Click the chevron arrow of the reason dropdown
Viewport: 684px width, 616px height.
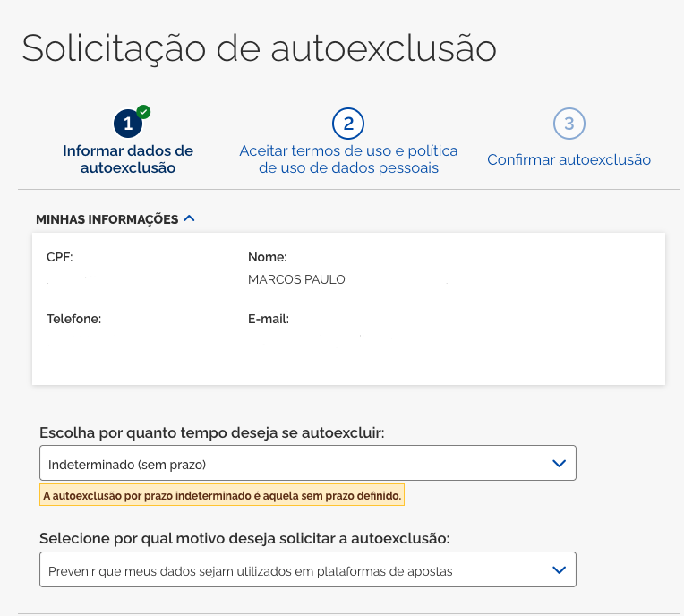click(x=560, y=569)
